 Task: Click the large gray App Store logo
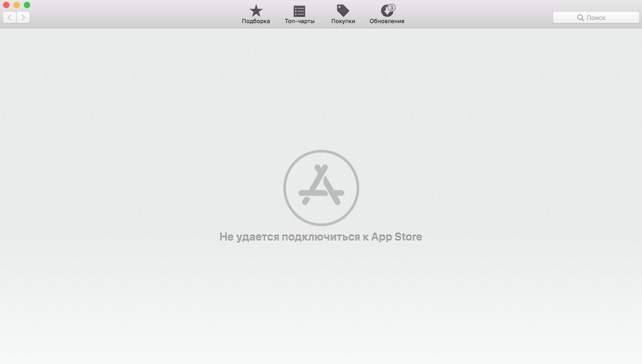coord(321,188)
